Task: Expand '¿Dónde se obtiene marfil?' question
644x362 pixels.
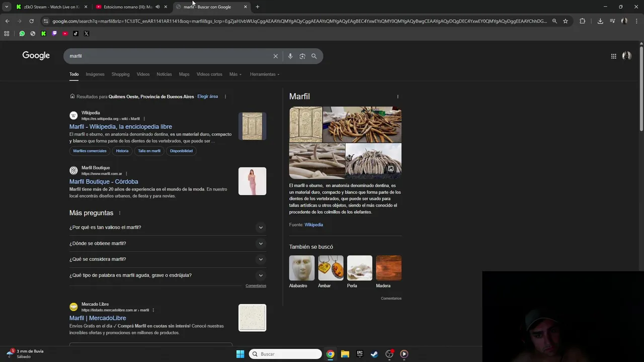Action: (x=168, y=243)
